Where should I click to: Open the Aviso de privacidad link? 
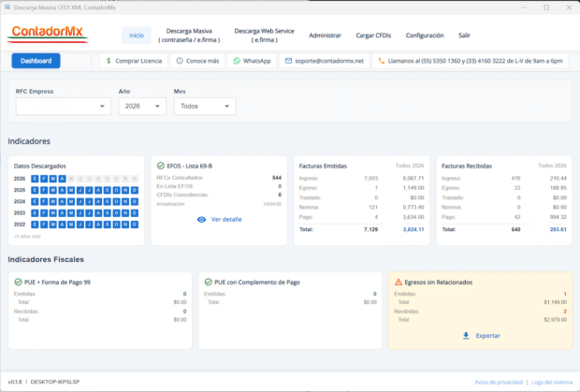click(499, 382)
